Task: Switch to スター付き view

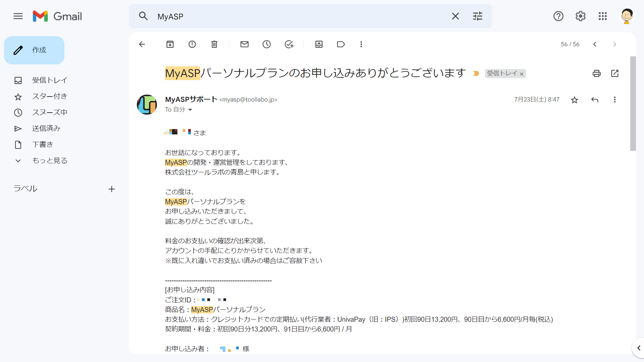Action: 49,96
